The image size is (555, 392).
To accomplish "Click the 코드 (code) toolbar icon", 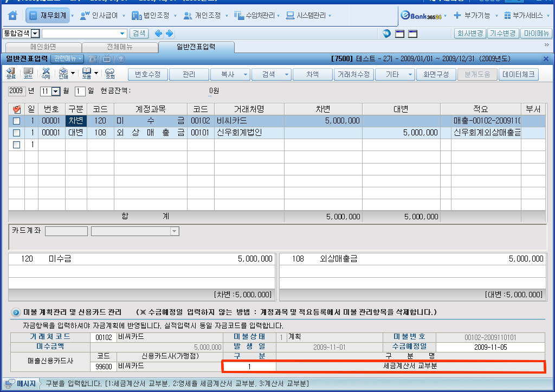I will pyautogui.click(x=28, y=74).
